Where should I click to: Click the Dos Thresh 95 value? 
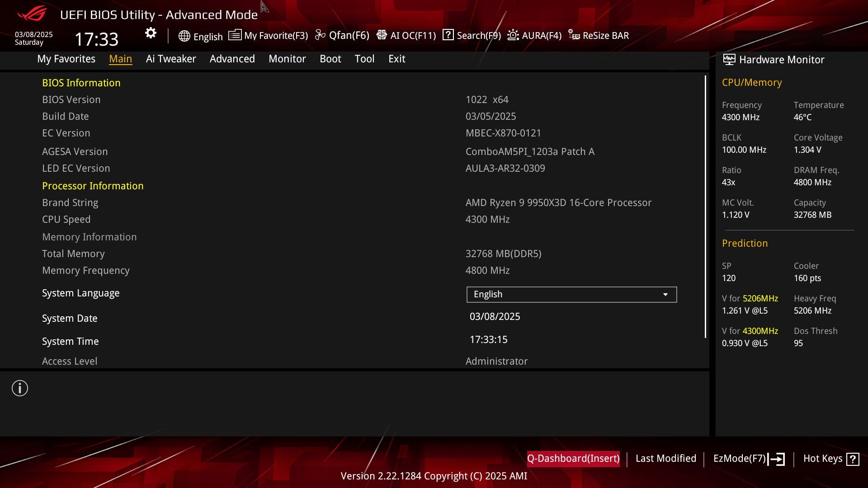(798, 343)
